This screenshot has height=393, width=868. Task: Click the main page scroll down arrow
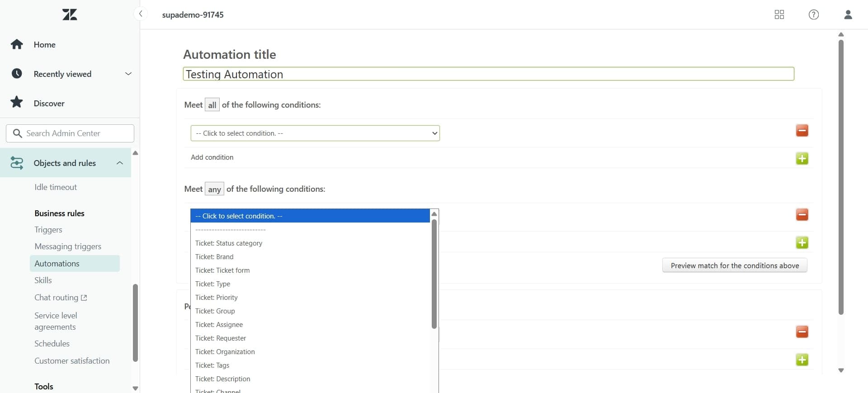841,370
